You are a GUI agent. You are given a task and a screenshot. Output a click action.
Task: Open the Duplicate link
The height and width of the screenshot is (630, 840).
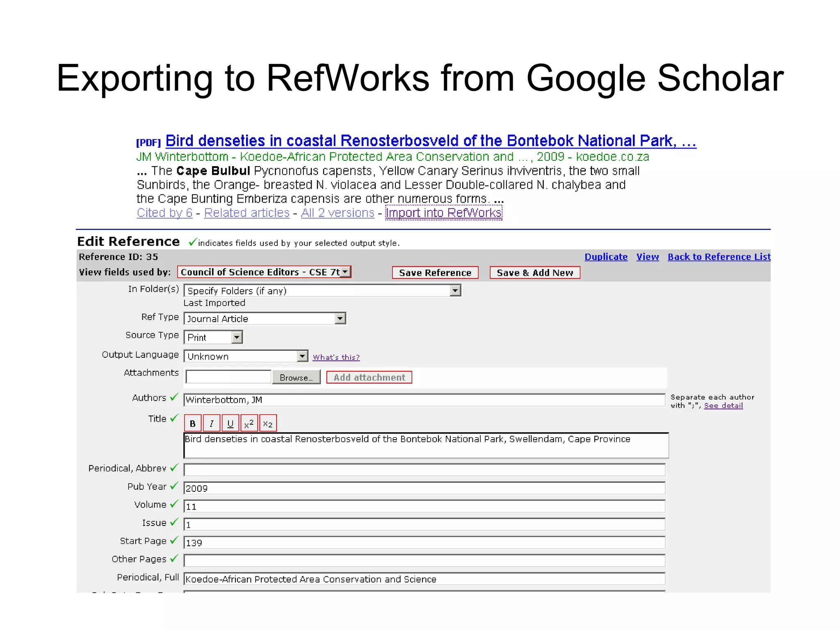pos(606,257)
